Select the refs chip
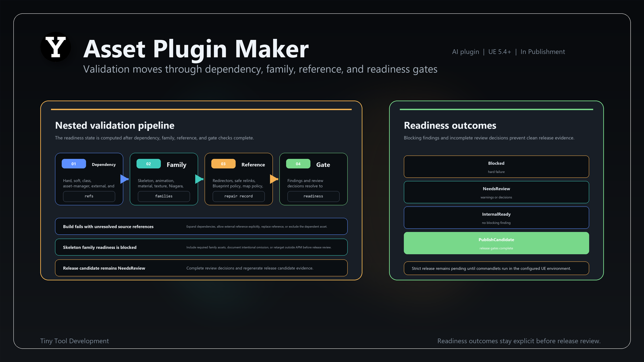This screenshot has width=644, height=362. pyautogui.click(x=89, y=196)
